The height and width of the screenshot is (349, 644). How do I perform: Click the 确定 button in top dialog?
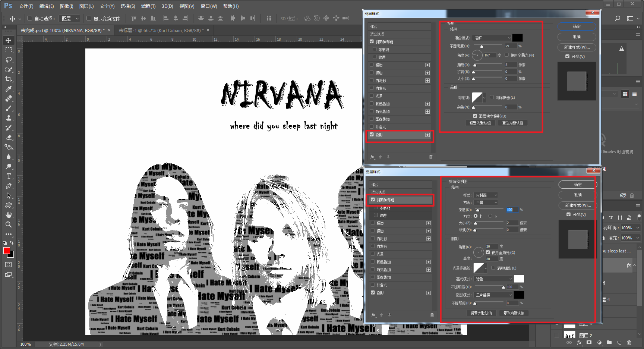pyautogui.click(x=577, y=26)
